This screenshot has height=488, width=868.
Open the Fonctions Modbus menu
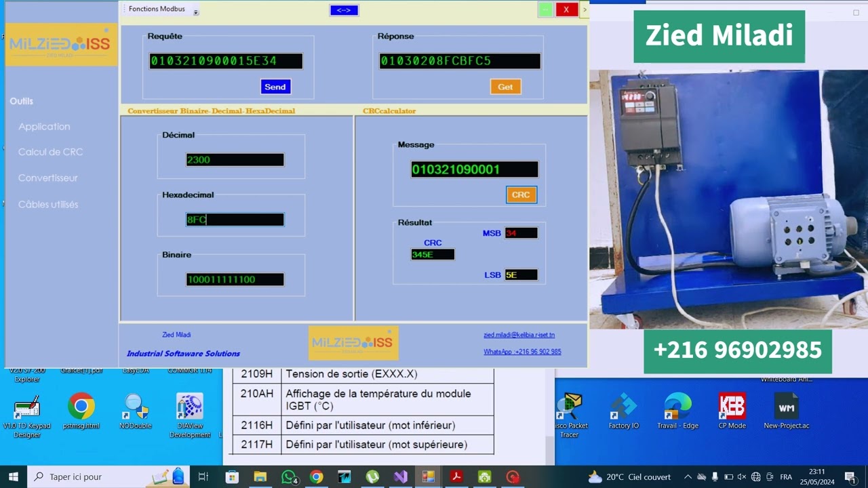click(x=157, y=9)
